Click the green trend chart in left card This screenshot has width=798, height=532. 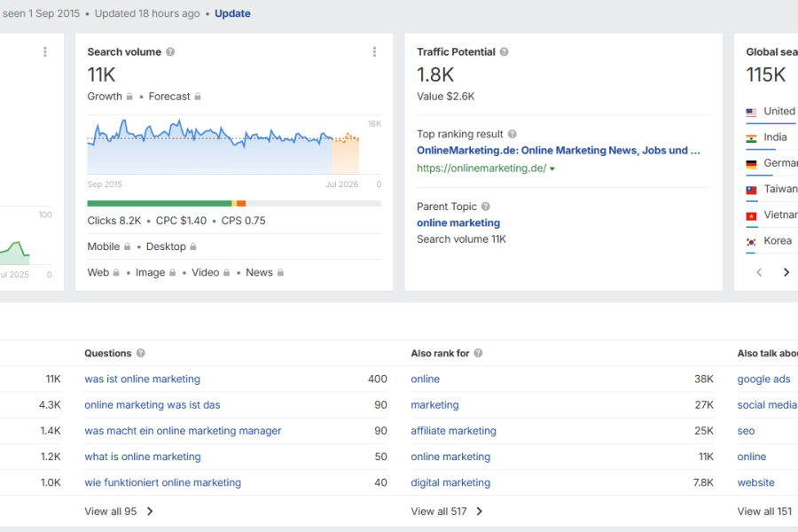click(x=15, y=254)
